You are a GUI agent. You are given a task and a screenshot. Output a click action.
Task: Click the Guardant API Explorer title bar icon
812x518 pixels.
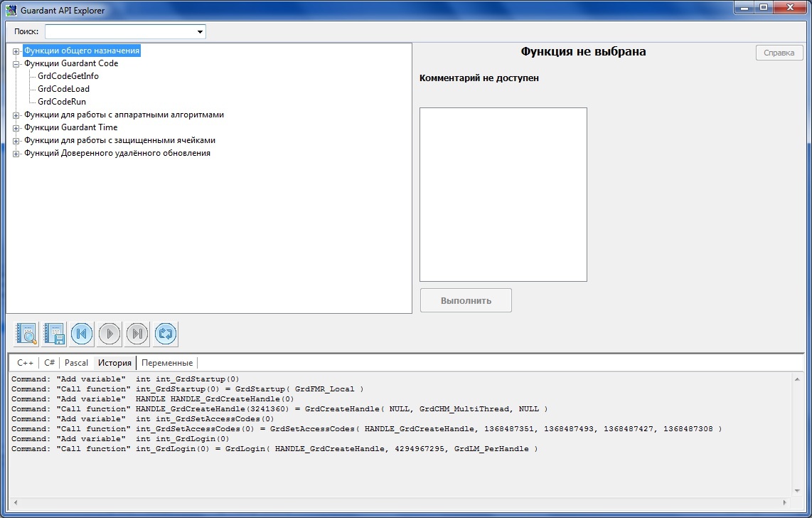[x=11, y=11]
